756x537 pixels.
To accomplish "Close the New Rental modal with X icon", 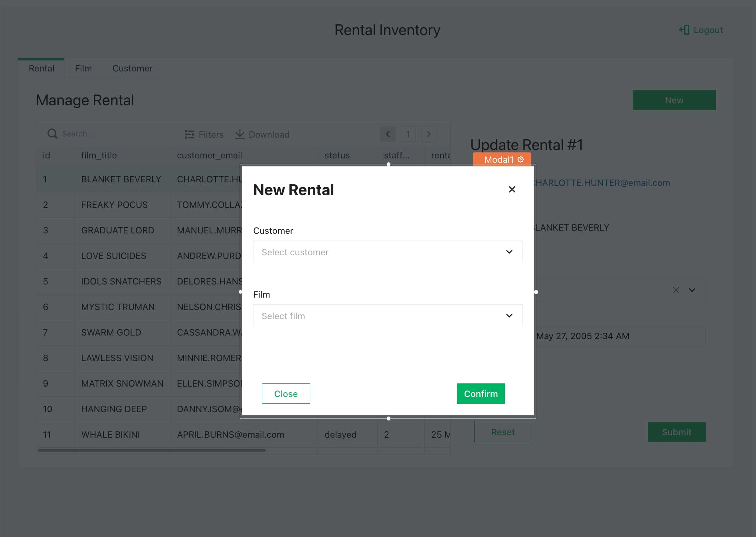I will point(512,190).
